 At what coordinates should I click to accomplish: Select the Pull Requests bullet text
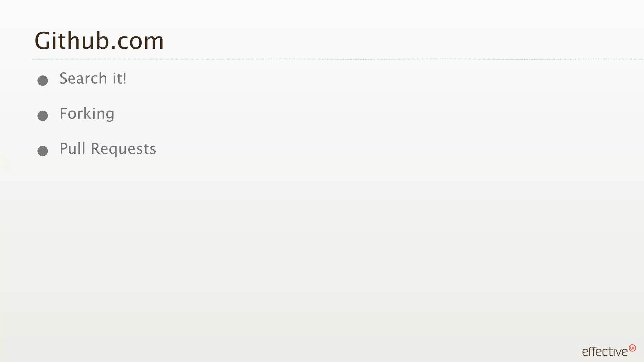[108, 149]
